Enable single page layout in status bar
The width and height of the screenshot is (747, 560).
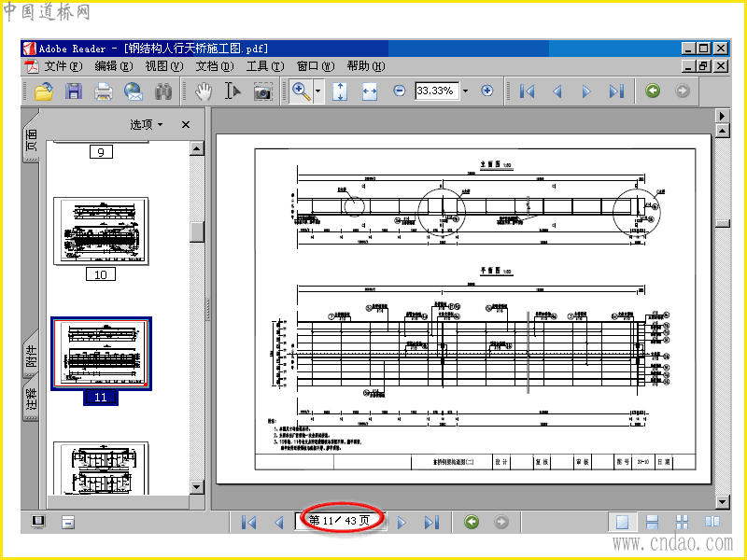622,523
